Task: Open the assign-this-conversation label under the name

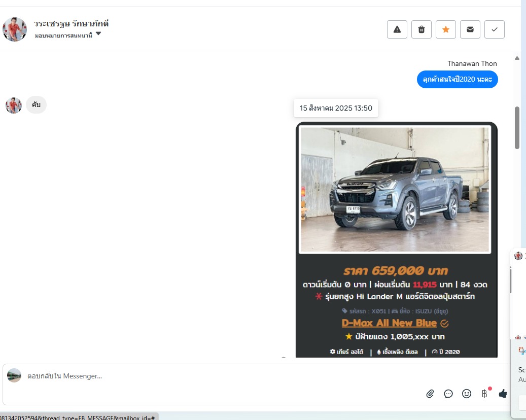Action: tap(63, 36)
